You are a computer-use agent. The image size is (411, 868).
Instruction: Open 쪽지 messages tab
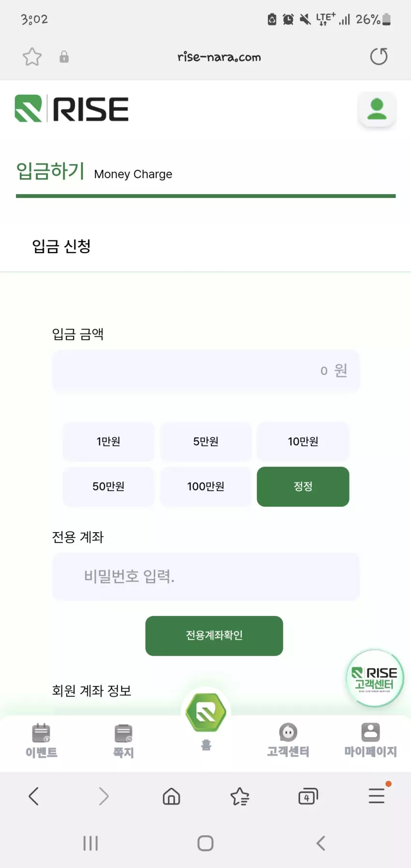click(123, 741)
